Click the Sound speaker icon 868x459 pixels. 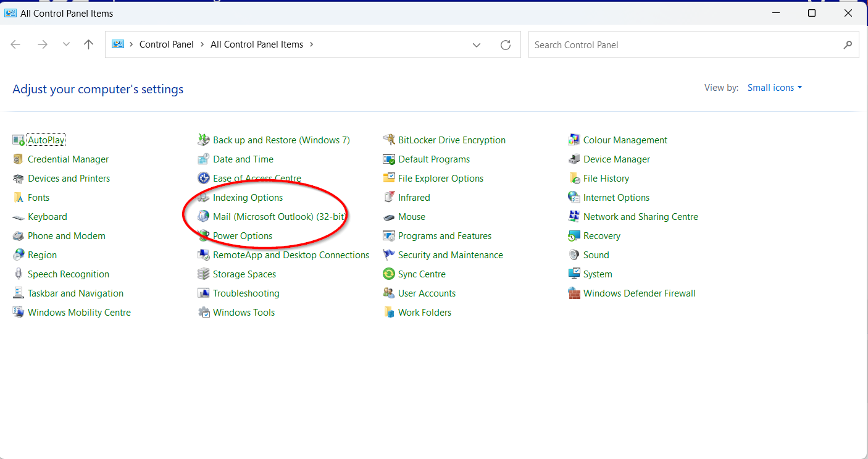click(x=574, y=255)
